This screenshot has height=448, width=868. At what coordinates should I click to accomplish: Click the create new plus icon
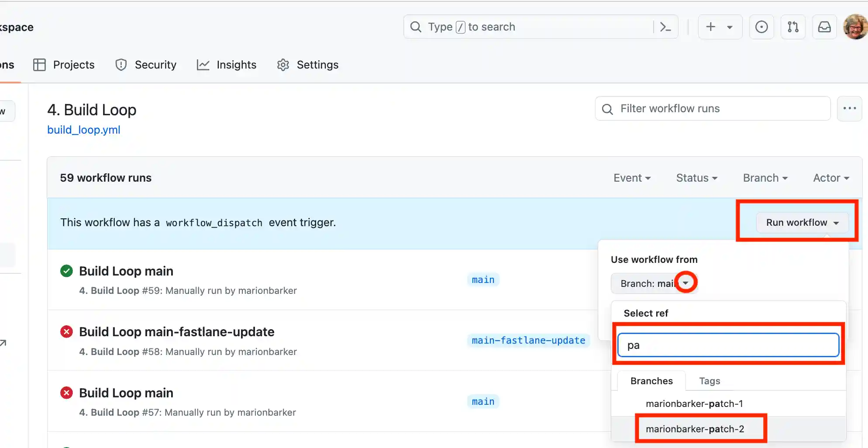pyautogui.click(x=711, y=27)
